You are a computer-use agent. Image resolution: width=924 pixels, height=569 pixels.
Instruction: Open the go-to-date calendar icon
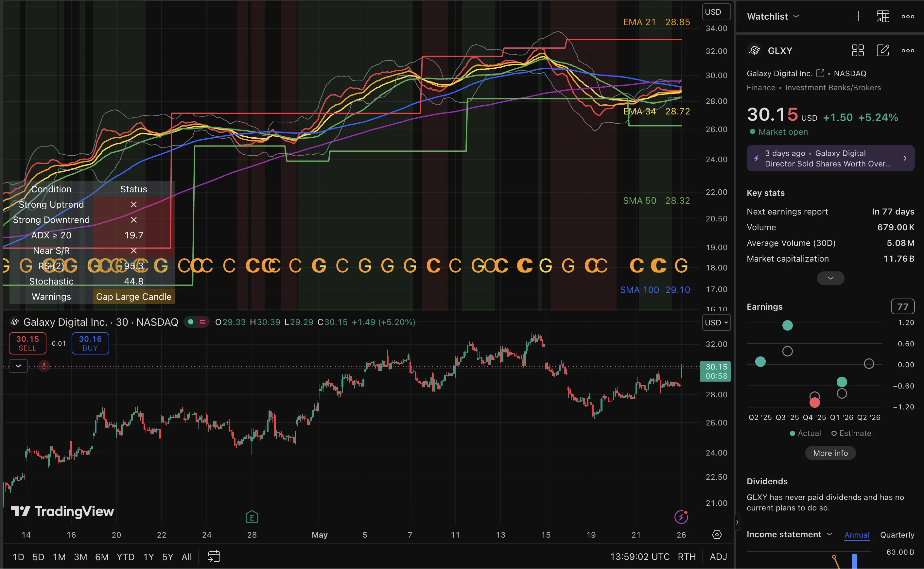(214, 556)
